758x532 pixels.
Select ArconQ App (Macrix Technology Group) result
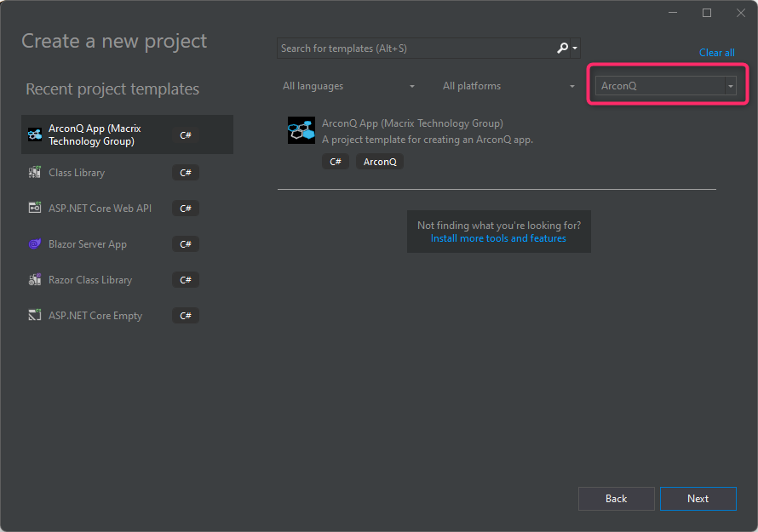tap(497, 144)
